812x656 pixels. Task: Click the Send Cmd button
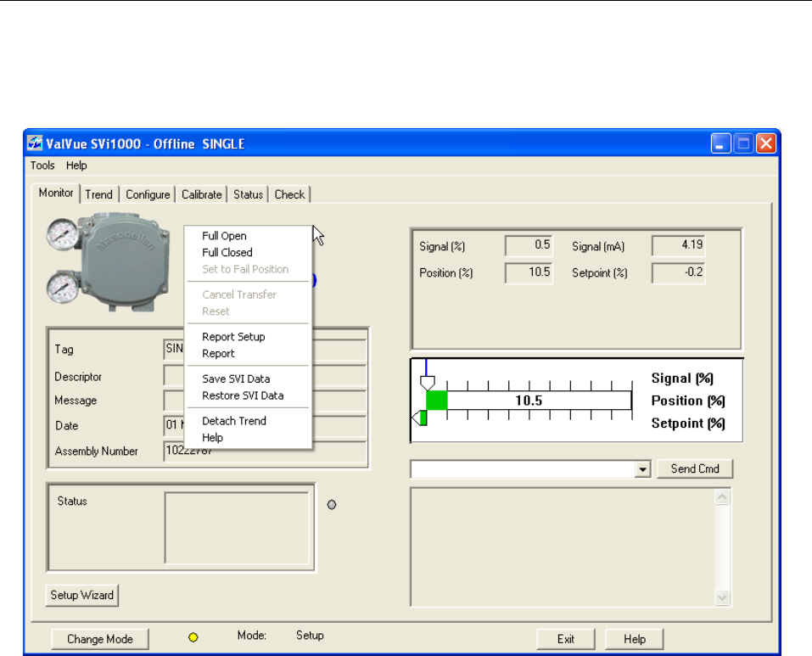coord(695,468)
